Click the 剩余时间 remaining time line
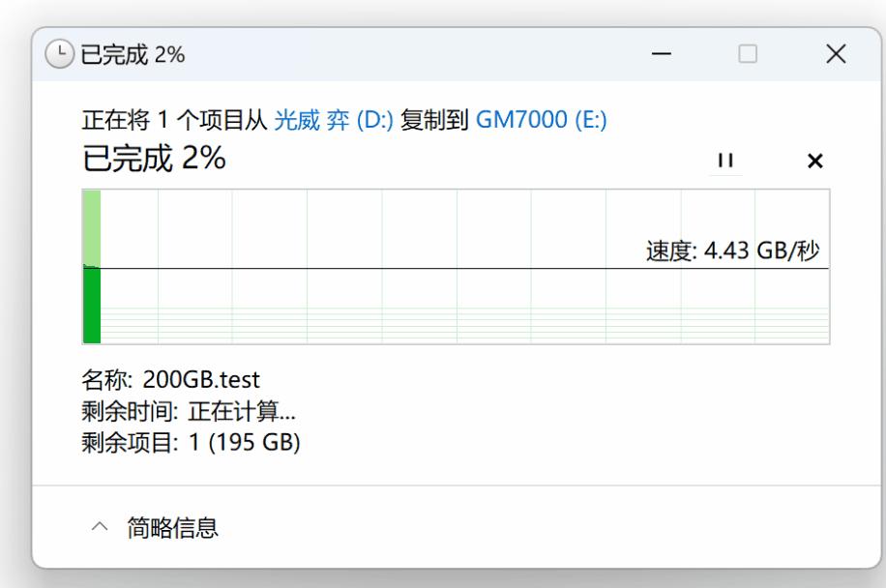The width and height of the screenshot is (886, 588). pos(189,412)
